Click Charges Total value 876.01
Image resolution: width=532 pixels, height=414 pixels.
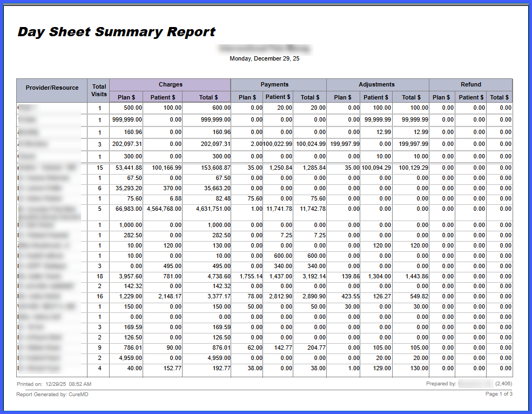221,348
